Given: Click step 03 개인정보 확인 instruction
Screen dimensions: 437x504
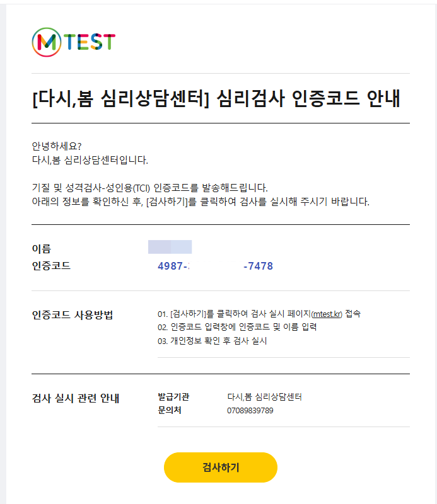Looking at the screenshot, I should 212,341.
